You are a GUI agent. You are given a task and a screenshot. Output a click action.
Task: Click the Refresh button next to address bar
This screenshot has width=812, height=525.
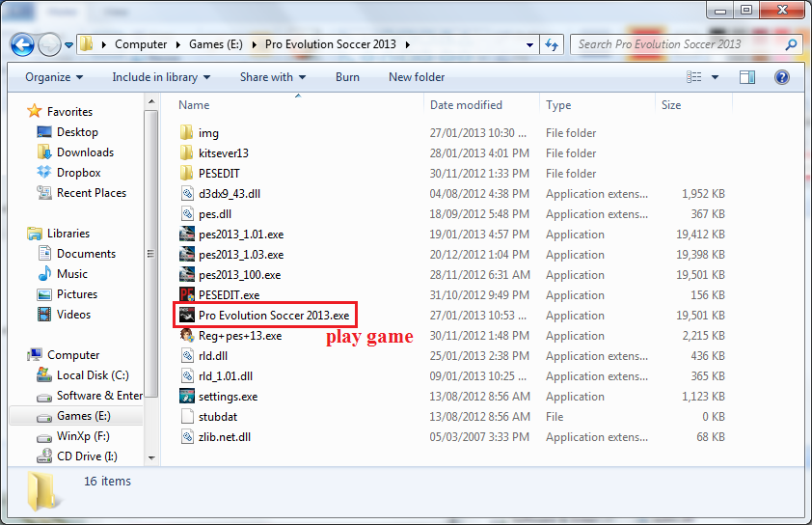pyautogui.click(x=552, y=45)
